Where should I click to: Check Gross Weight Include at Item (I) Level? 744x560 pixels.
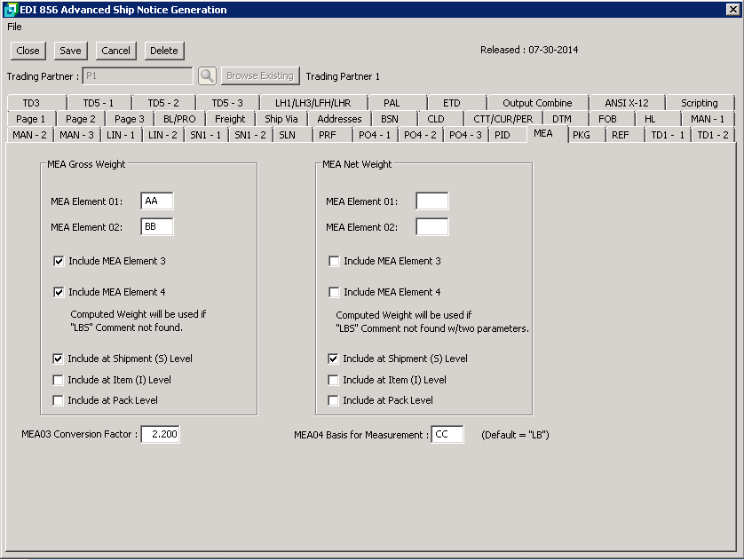pos(59,380)
